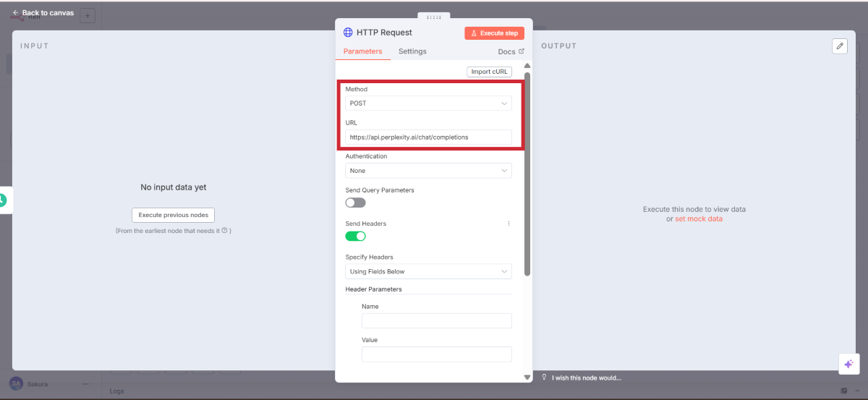
Task: Click the help icon under Execute previous nodes
Action: 224,231
